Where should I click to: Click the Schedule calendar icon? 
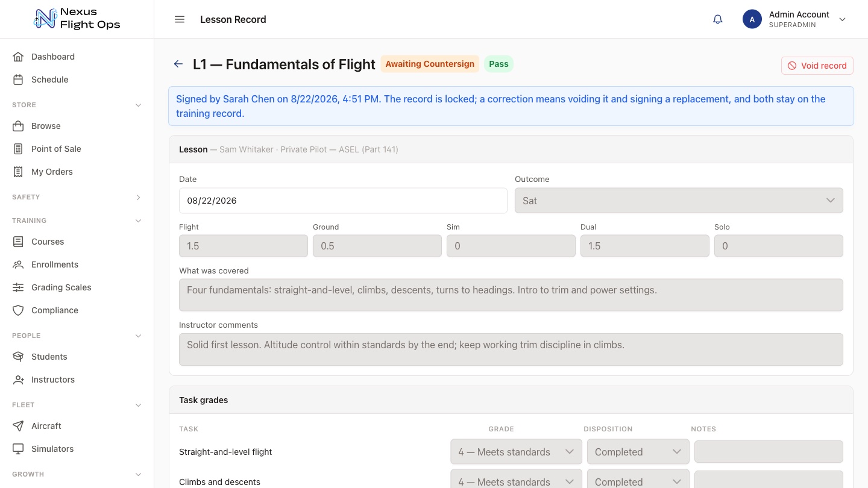tap(18, 80)
